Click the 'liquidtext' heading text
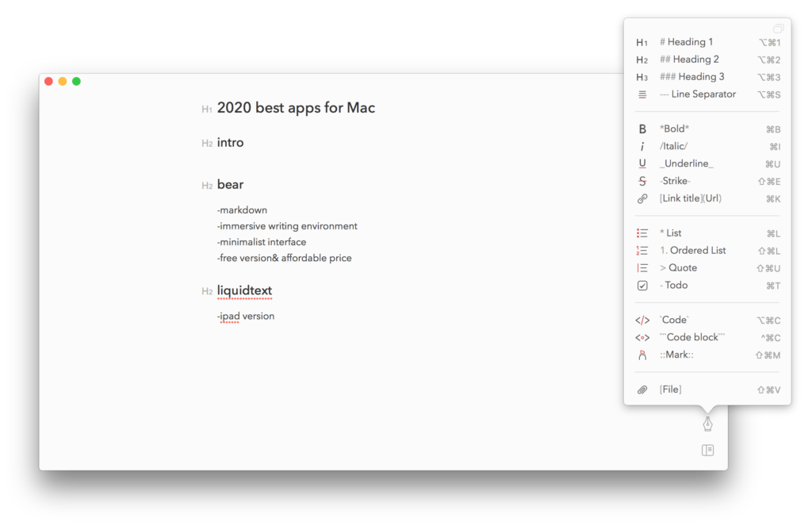812x526 pixels. coord(244,291)
